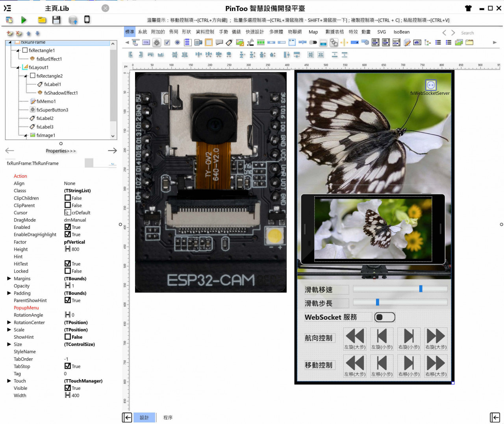Toggle the ClipParent checkbox
Screen dimensions: 504x424
(68, 205)
